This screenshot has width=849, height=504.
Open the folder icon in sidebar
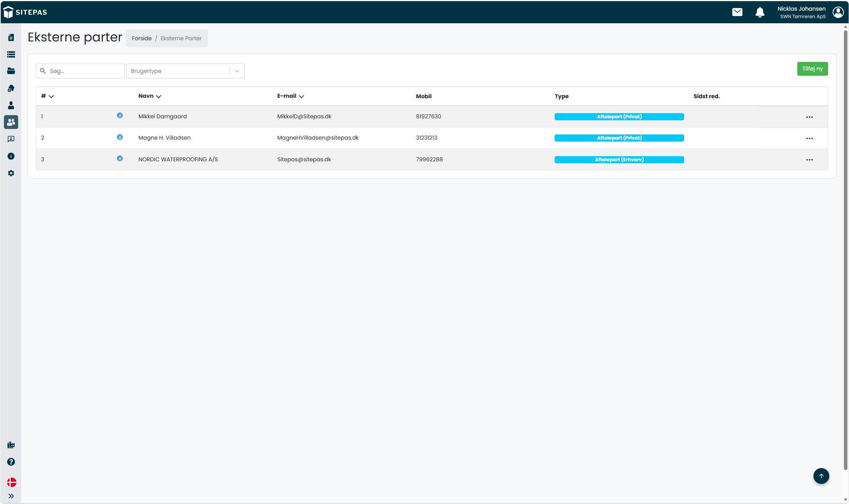coord(11,71)
